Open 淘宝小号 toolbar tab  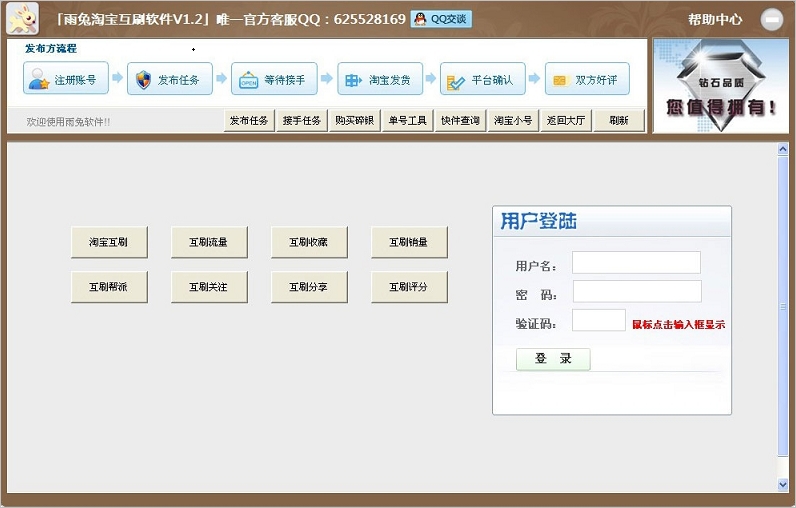click(513, 120)
